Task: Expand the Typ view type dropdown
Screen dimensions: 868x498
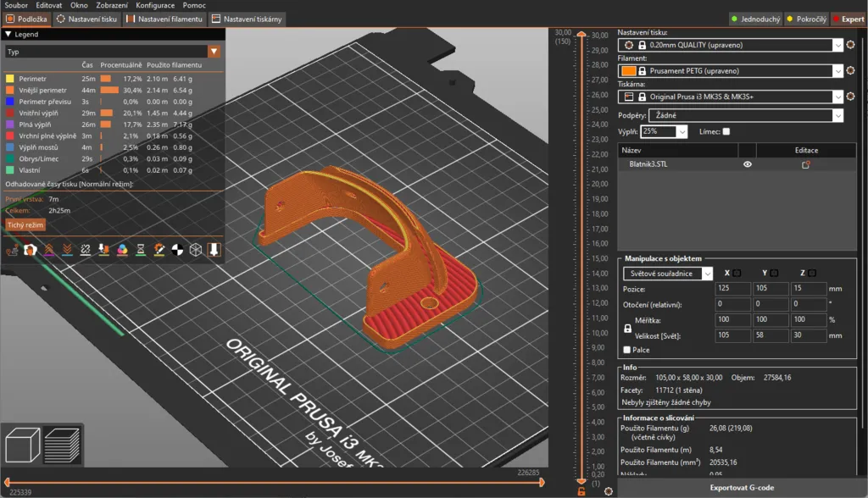Action: pos(214,52)
